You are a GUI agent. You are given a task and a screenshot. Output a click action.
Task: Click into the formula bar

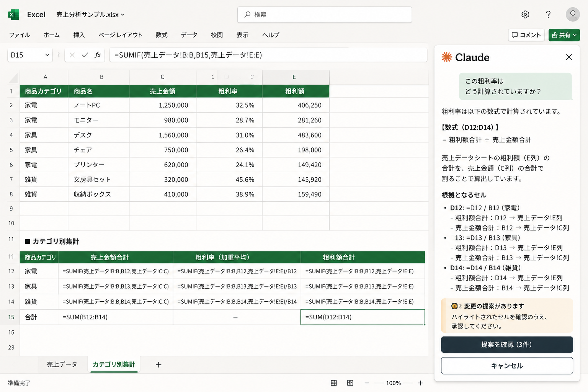pyautogui.click(x=268, y=55)
